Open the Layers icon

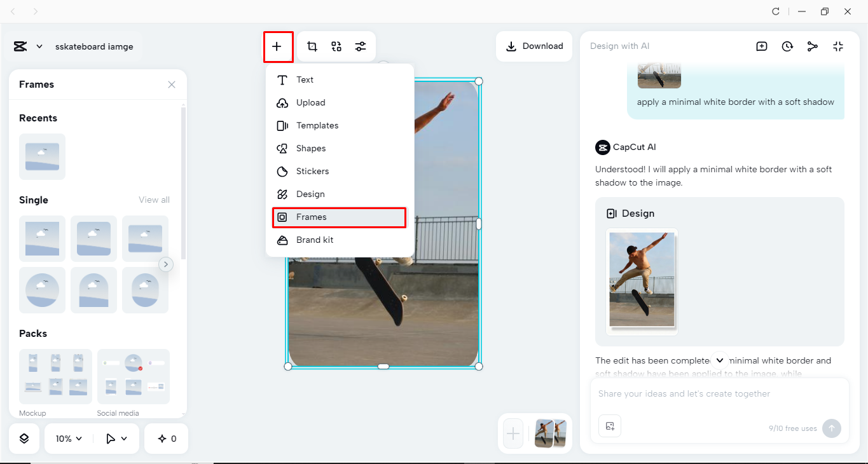coord(24,439)
